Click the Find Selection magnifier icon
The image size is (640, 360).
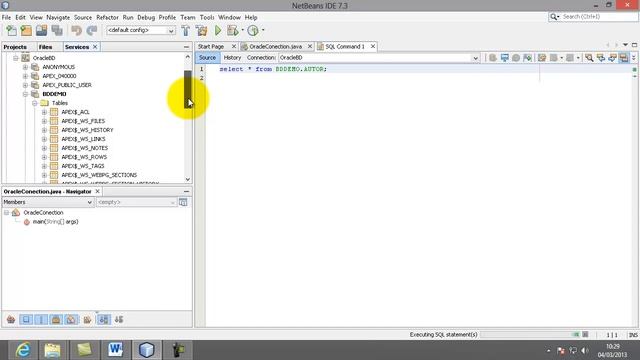(589, 58)
